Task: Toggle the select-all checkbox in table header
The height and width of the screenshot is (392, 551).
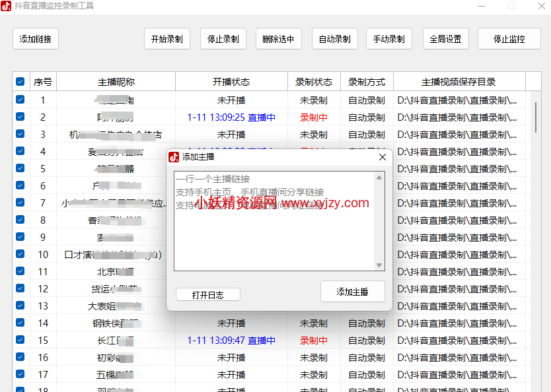Action: (20, 82)
